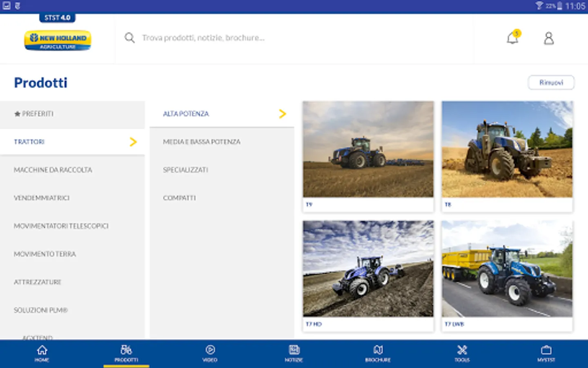Screen dimensions: 588x368
Task: Select Trattori category
Action: [72, 142]
